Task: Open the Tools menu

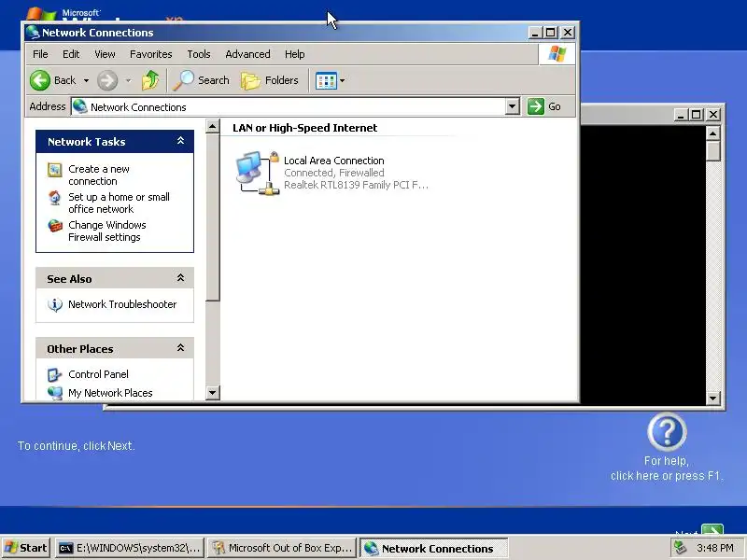Action: point(199,54)
